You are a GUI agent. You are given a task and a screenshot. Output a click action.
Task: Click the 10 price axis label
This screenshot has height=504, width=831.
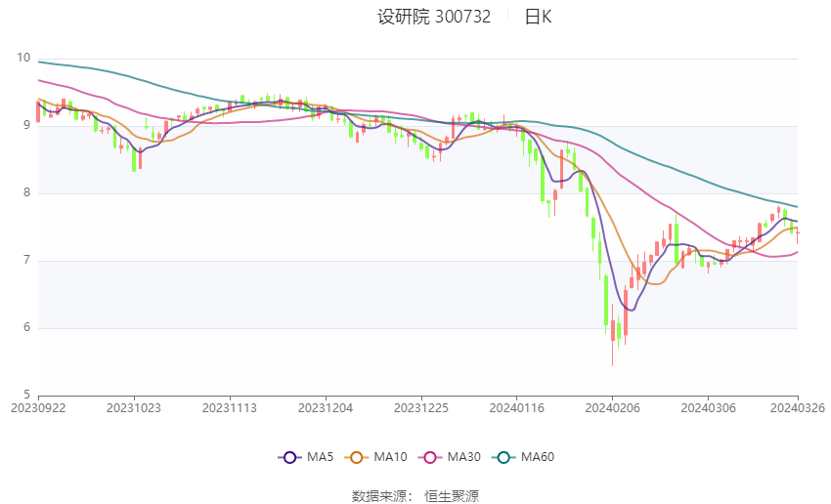coord(23,58)
